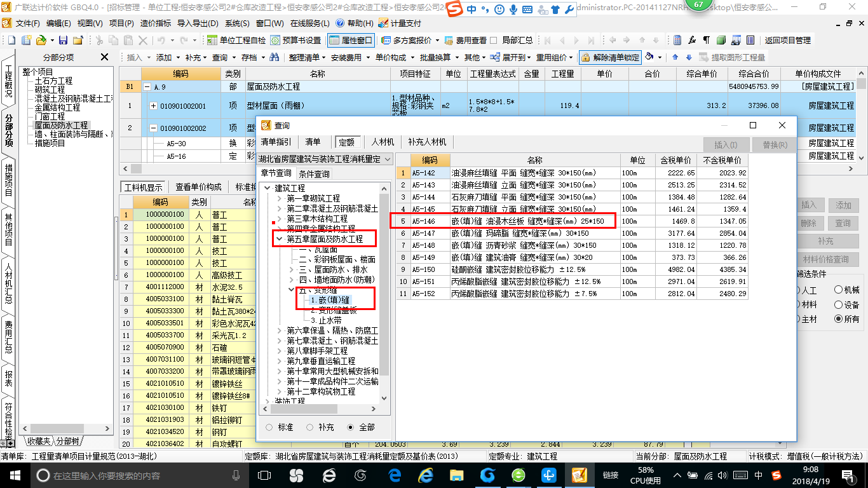868x488 pixels.
Task: Switch to the 清单指引 tab in query dialog
Action: coord(276,142)
